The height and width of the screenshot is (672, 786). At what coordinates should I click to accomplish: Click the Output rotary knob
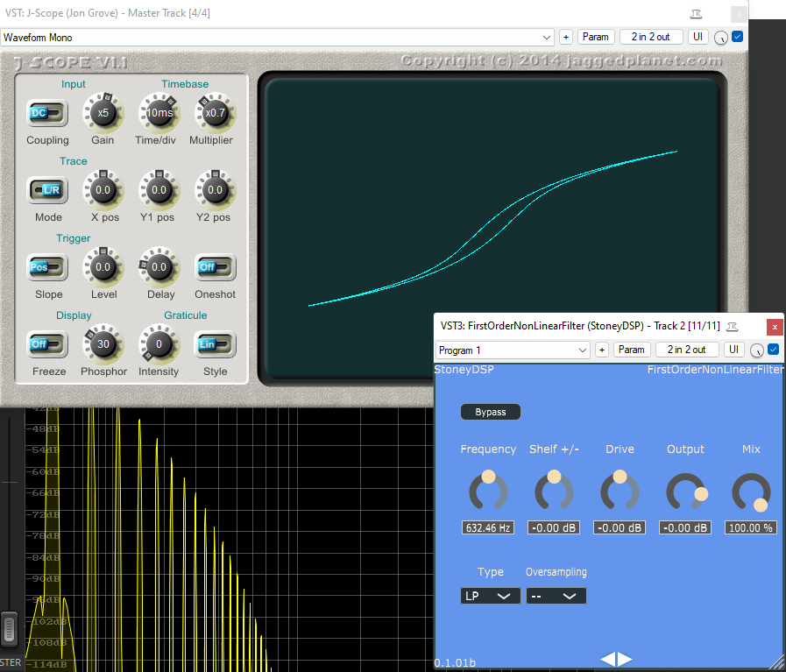686,492
